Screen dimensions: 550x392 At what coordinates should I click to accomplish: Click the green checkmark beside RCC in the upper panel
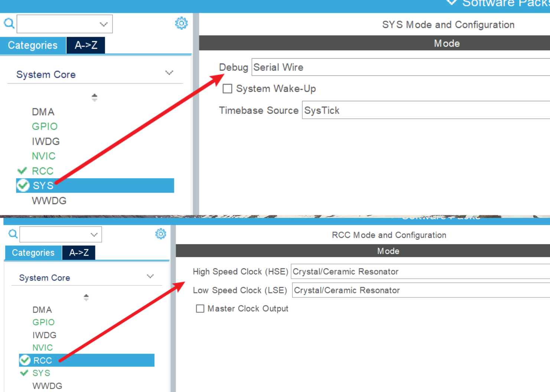[22, 171]
